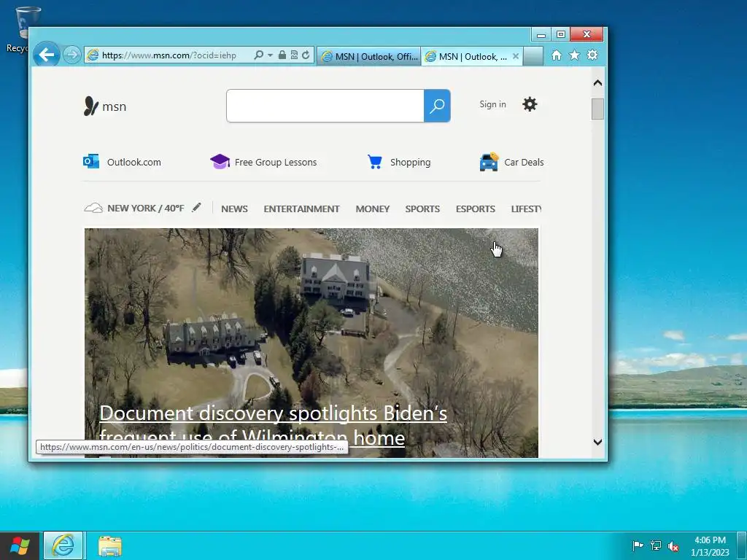The height and width of the screenshot is (560, 747).
Task: Open the ESPORTS section
Action: tap(476, 209)
